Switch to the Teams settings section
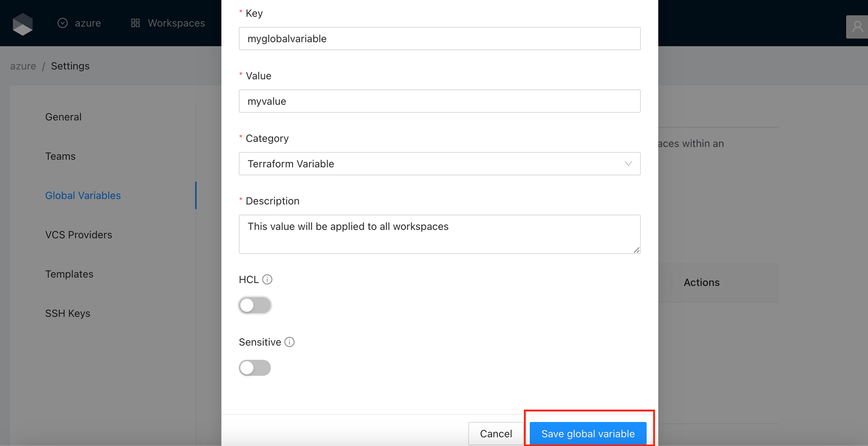The image size is (868, 446). [x=60, y=156]
